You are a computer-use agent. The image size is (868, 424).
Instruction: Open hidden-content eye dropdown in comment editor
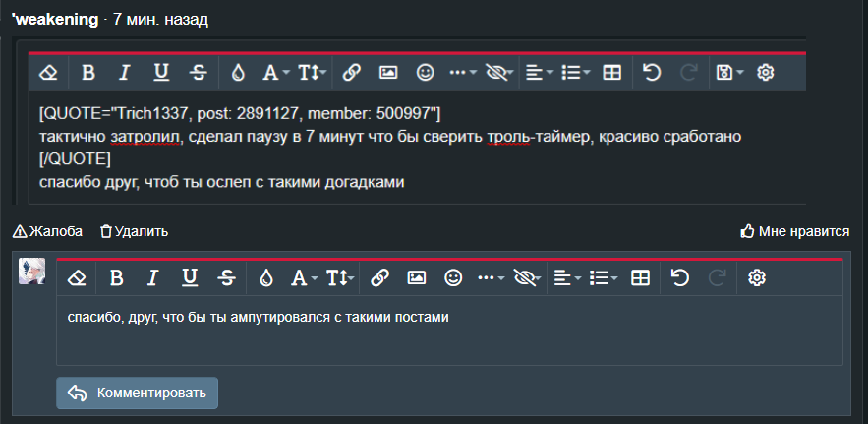[527, 277]
